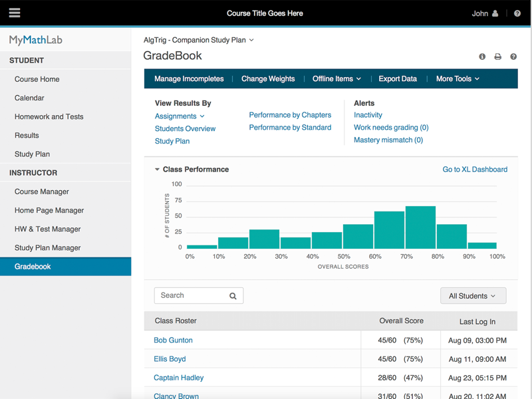Viewport: 532px width, 399px height.
Task: Click the magnifier icon in search box
Action: [x=233, y=296]
